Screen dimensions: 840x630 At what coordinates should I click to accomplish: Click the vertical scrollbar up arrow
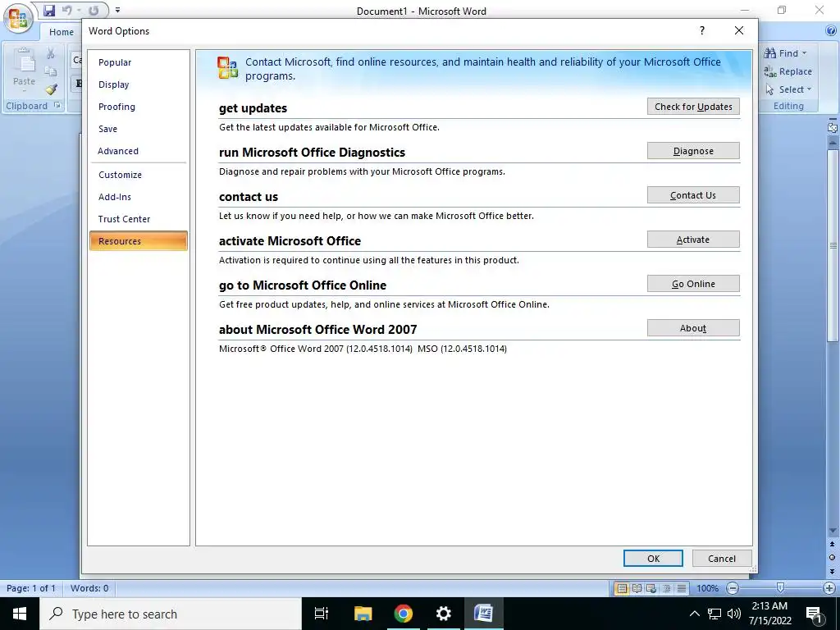833,143
